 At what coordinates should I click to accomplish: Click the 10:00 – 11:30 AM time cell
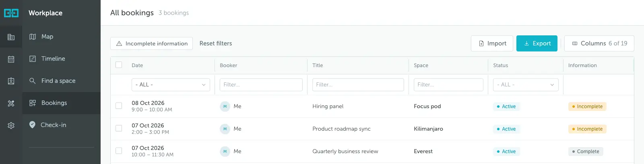pyautogui.click(x=153, y=155)
